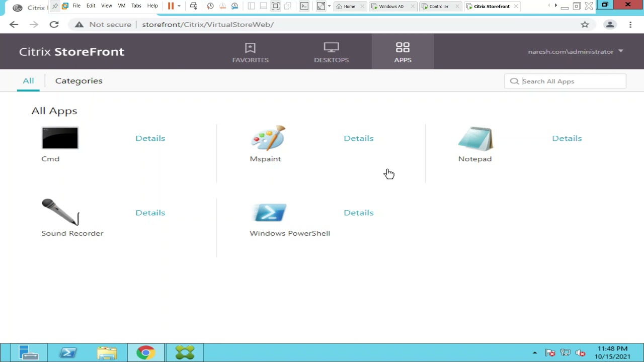Open the VMware View menu
The width and height of the screenshot is (644, 362).
point(106,6)
